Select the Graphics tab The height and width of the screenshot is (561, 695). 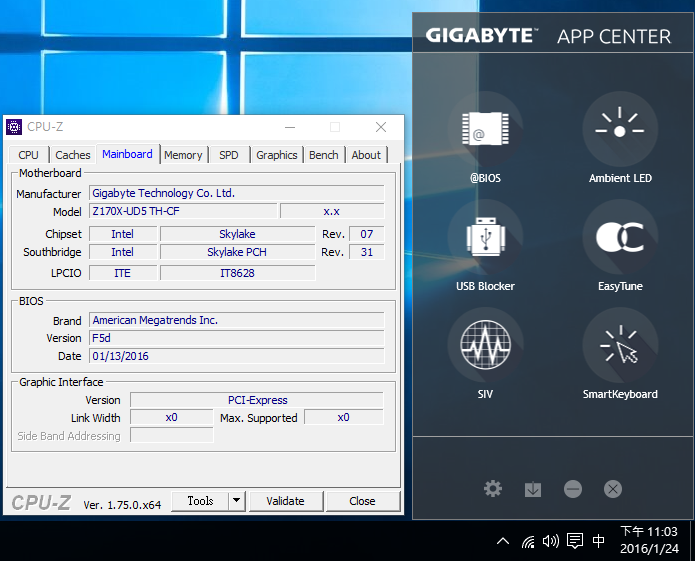276,155
